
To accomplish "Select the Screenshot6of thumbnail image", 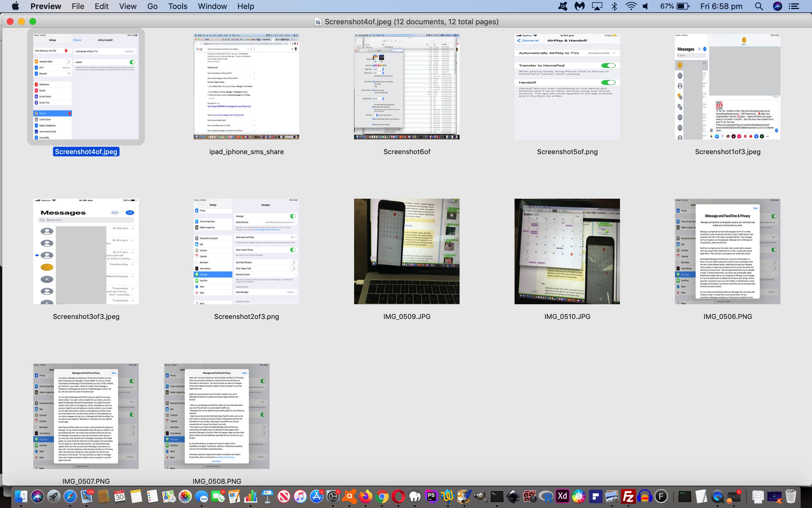I will [407, 86].
